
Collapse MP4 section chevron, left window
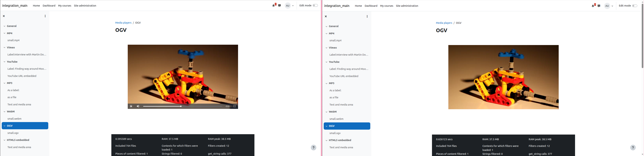[x=4, y=33]
